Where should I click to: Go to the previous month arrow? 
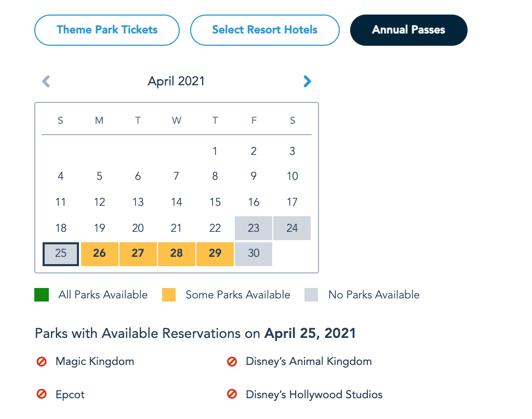pos(46,81)
